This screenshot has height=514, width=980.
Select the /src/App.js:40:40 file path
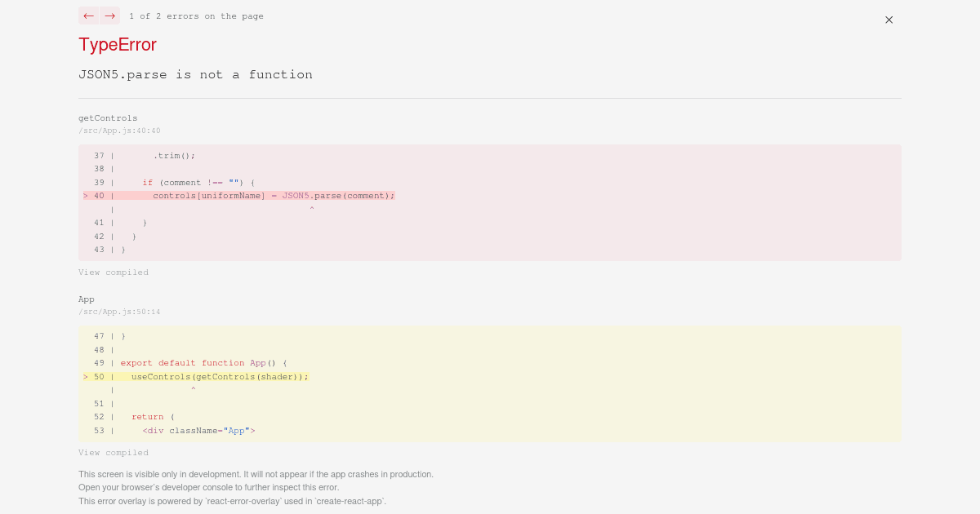tap(119, 130)
